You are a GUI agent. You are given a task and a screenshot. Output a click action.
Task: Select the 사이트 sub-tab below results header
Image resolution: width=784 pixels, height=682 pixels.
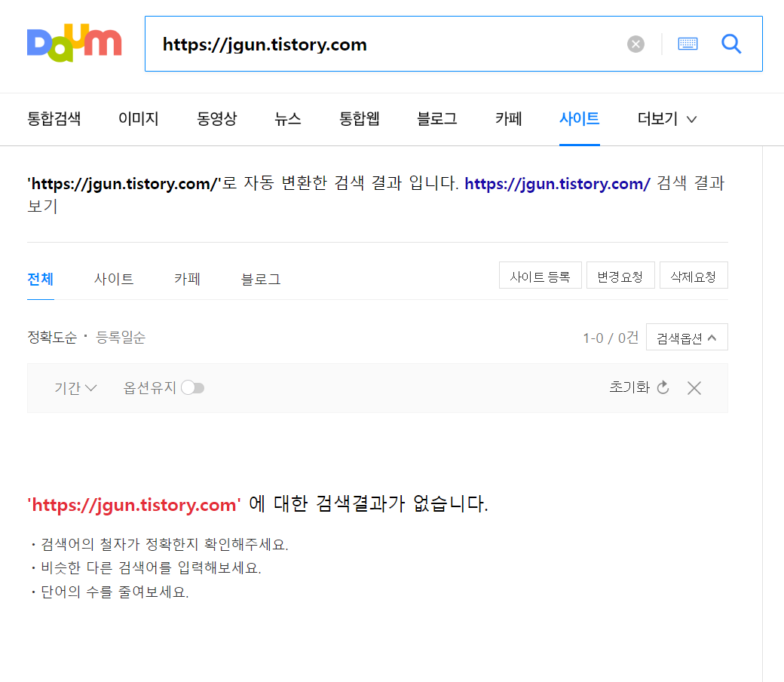(114, 279)
